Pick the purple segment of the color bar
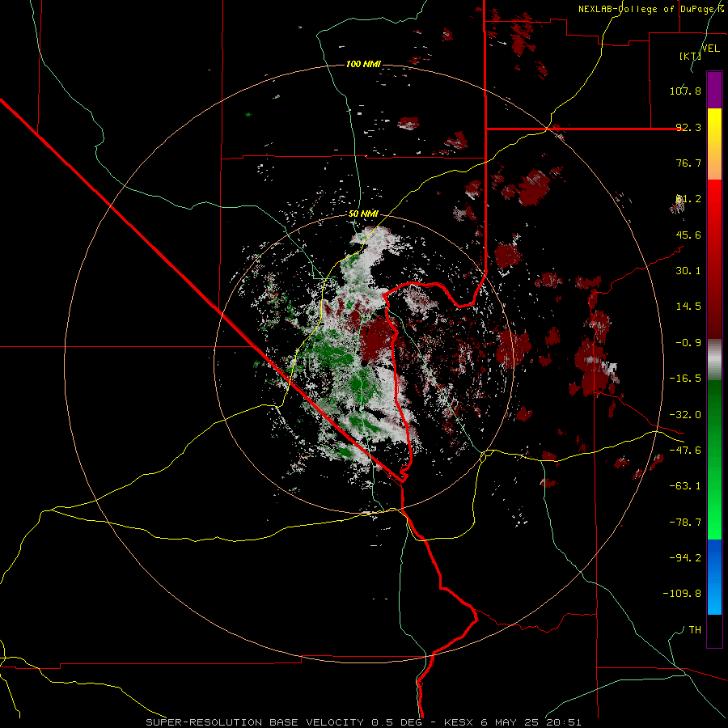The image size is (728, 728). click(x=714, y=90)
